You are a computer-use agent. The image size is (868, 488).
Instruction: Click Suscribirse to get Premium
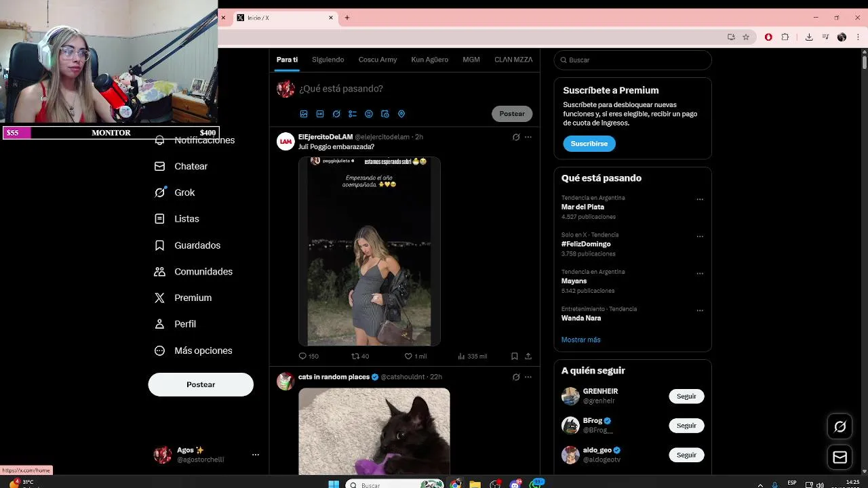point(589,144)
